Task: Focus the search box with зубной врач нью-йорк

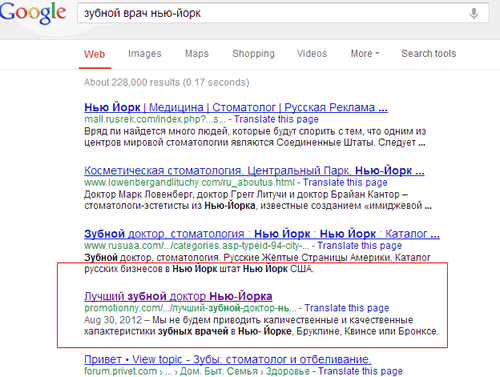Action: click(x=283, y=13)
